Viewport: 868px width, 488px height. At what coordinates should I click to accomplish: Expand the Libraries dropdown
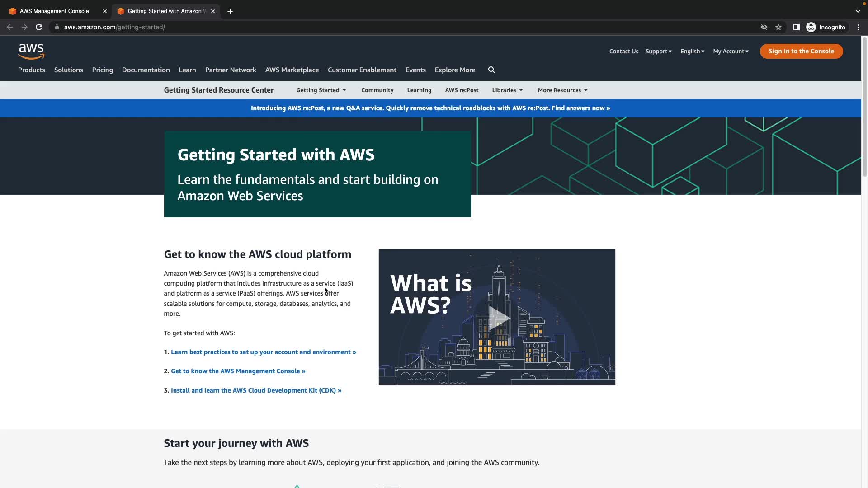[507, 90]
